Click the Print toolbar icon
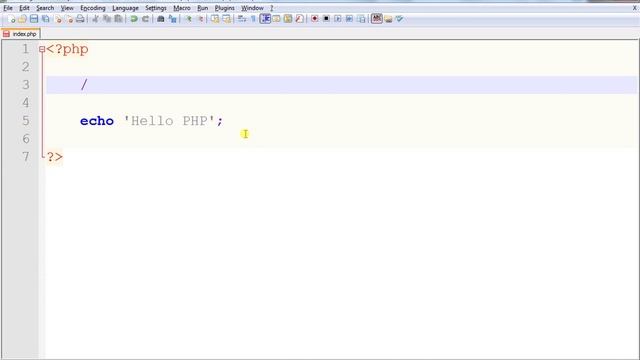Image resolution: width=640 pixels, height=360 pixels. pyautogui.click(x=80, y=19)
